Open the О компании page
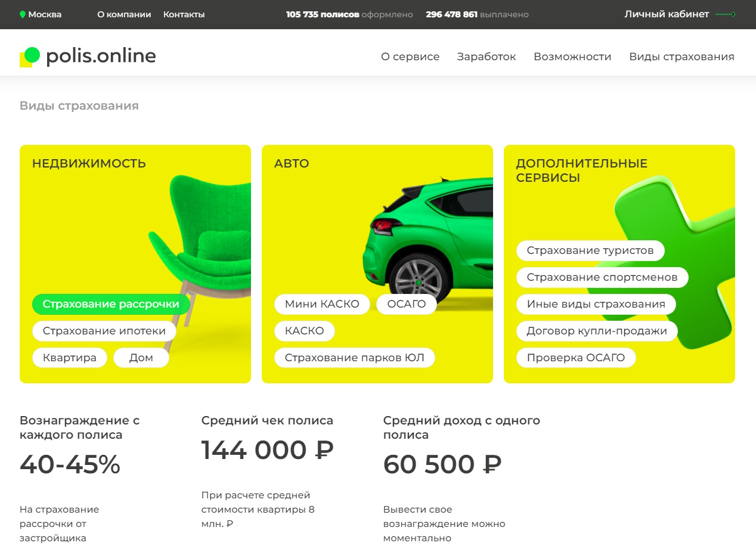Screen dimensions: 756x552 [124, 14]
